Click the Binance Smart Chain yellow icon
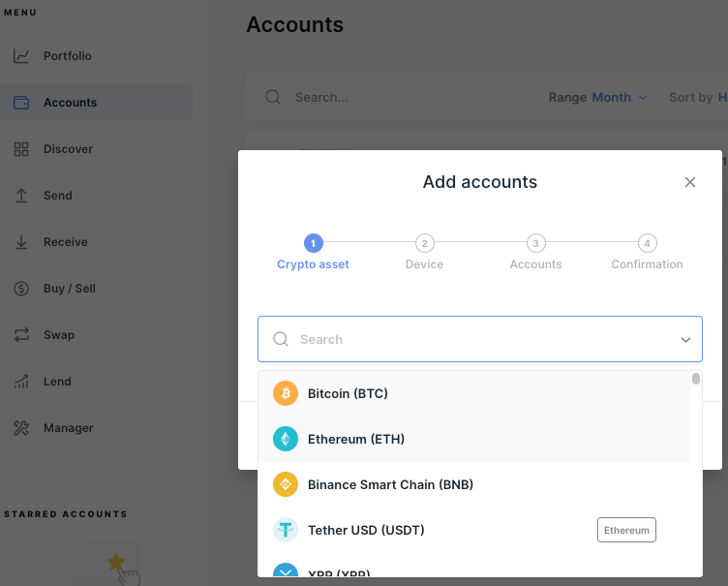 [286, 484]
